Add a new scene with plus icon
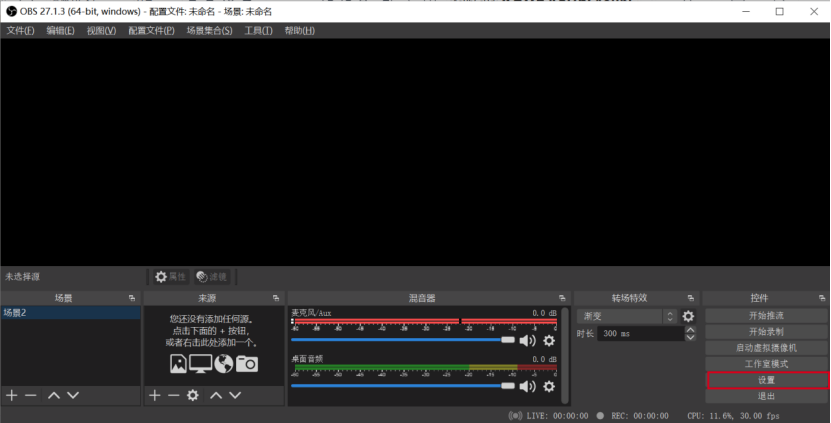Image resolution: width=831 pixels, height=423 pixels. click(x=12, y=396)
